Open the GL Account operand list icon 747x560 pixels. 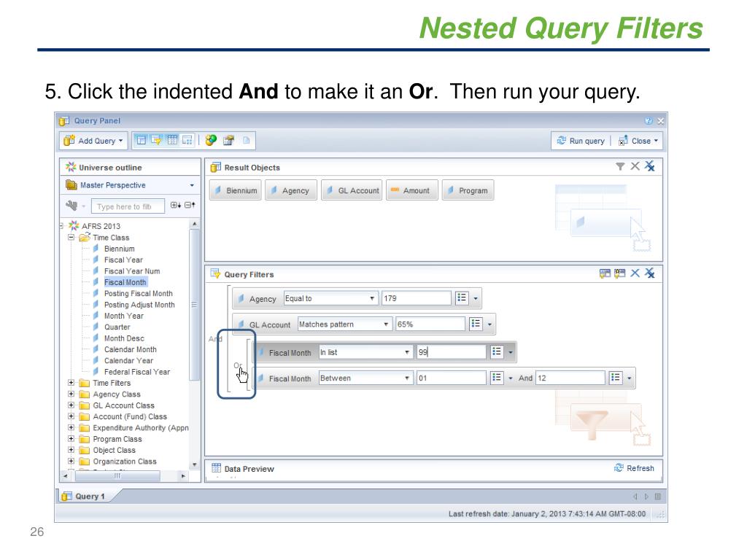(476, 324)
